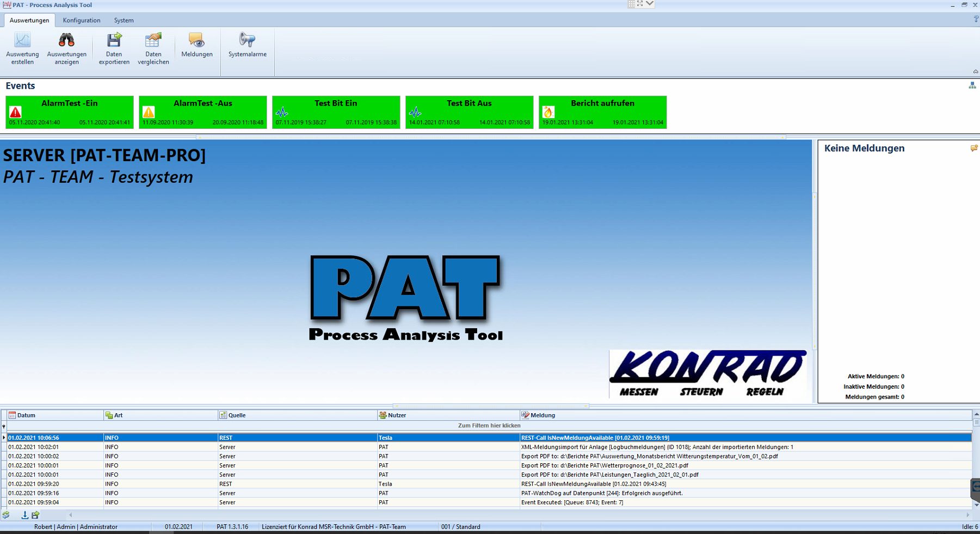Click the yellow warning icon on AlarmTest -Aus
Image resolution: width=980 pixels, height=534 pixels.
click(x=149, y=112)
